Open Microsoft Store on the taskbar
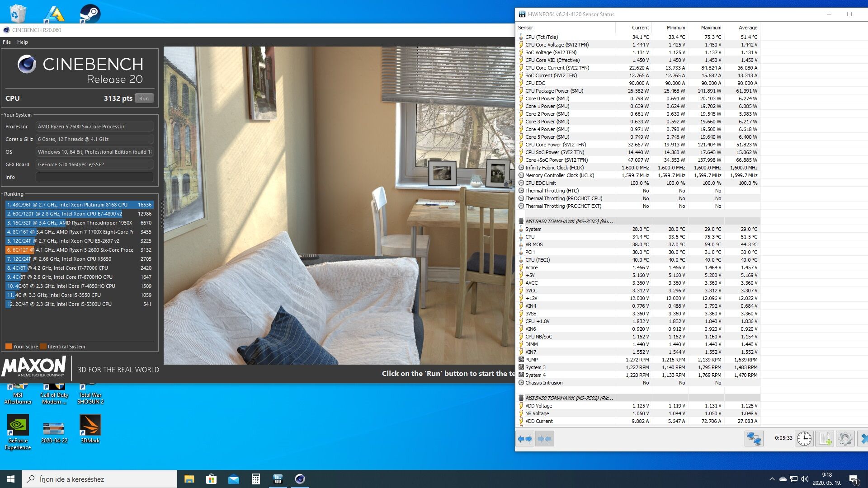Image resolution: width=868 pixels, height=488 pixels. click(211, 479)
